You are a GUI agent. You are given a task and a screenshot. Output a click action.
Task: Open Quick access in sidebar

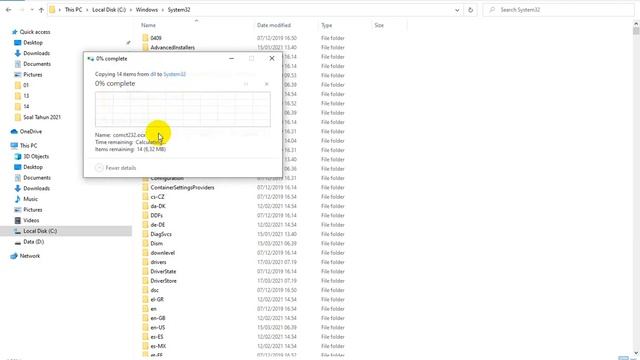click(x=35, y=32)
